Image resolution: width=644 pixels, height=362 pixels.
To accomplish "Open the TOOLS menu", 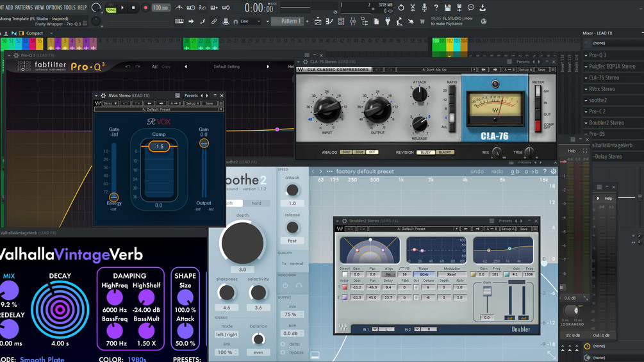I will 69,8.
